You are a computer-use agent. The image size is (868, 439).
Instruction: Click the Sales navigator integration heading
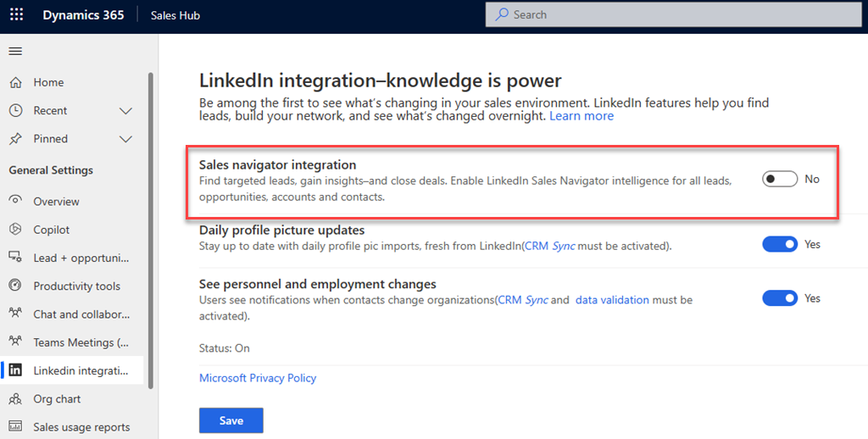point(277,165)
